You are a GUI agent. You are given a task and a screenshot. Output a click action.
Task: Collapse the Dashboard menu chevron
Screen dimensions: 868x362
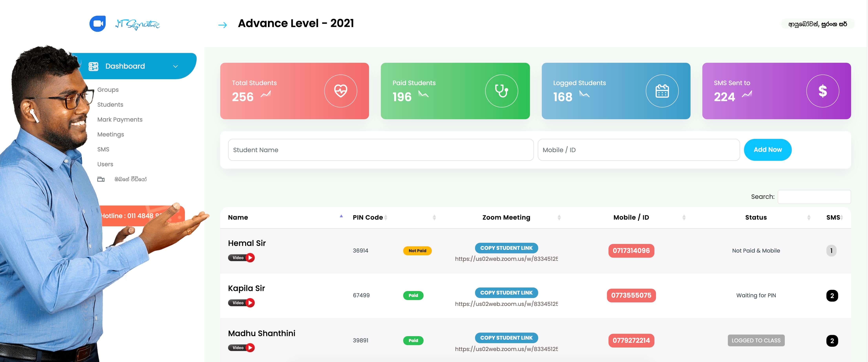(175, 66)
